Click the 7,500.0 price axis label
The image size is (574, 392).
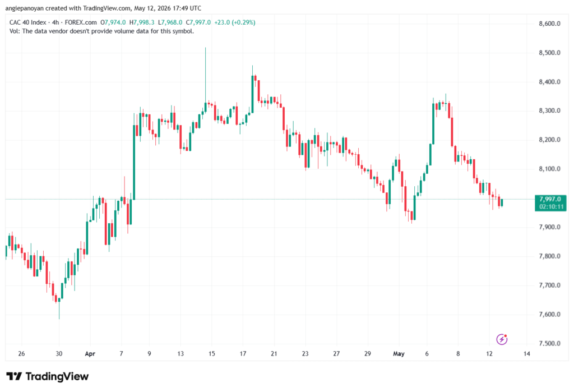(x=549, y=343)
